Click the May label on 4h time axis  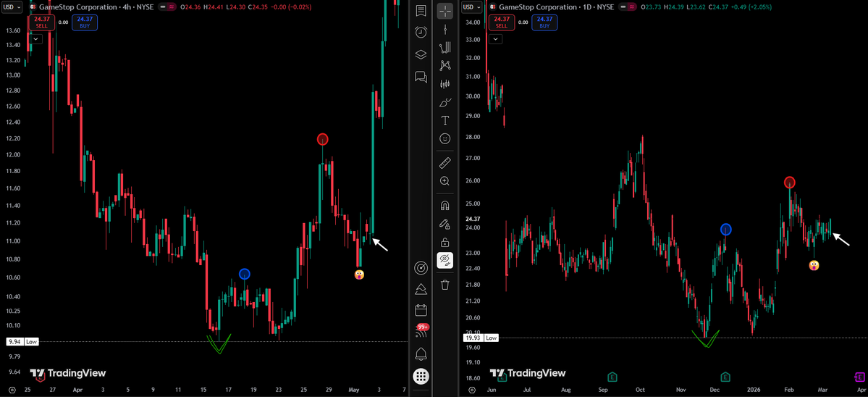pyautogui.click(x=354, y=390)
